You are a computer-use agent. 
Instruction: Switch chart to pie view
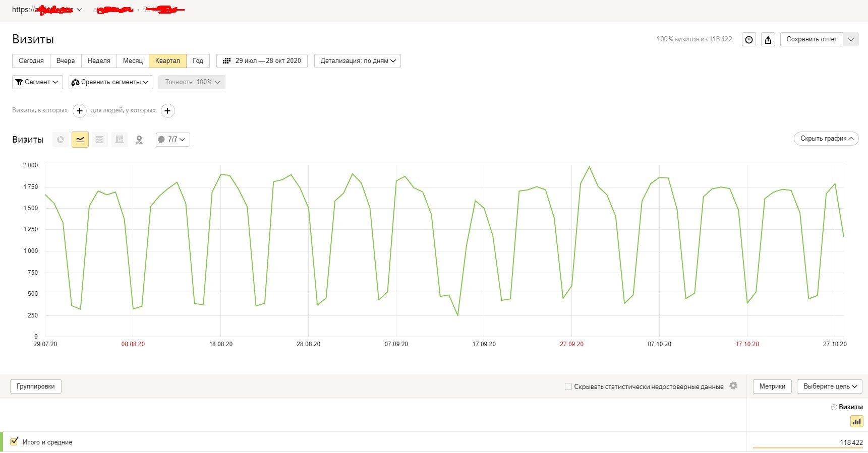coord(61,140)
